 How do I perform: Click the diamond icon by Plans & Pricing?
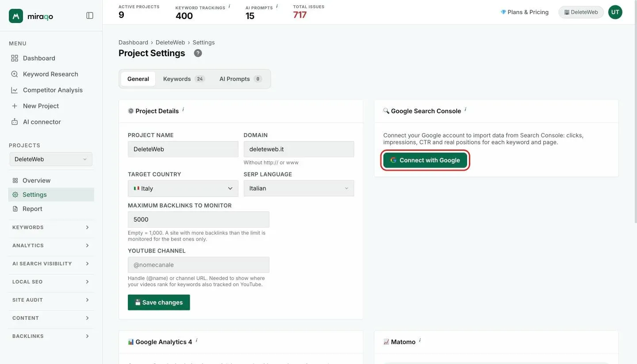point(503,12)
